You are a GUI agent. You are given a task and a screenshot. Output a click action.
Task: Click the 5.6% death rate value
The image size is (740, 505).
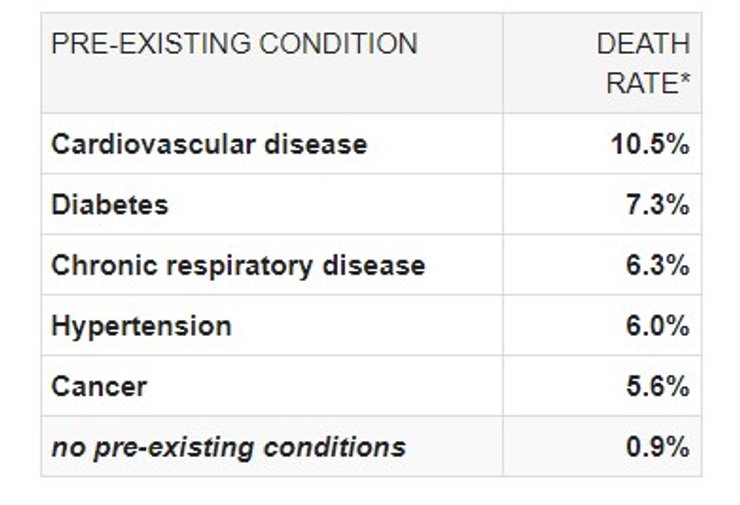pyautogui.click(x=658, y=387)
